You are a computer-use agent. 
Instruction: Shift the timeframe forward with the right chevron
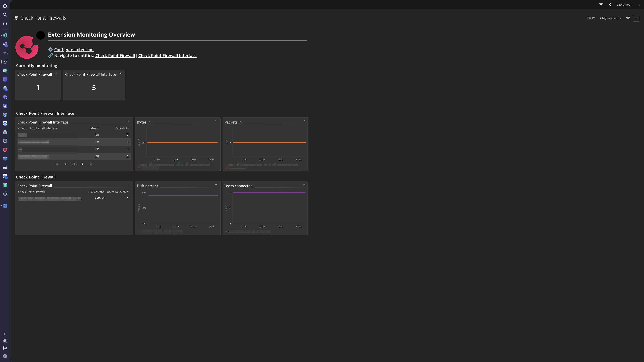639,5
